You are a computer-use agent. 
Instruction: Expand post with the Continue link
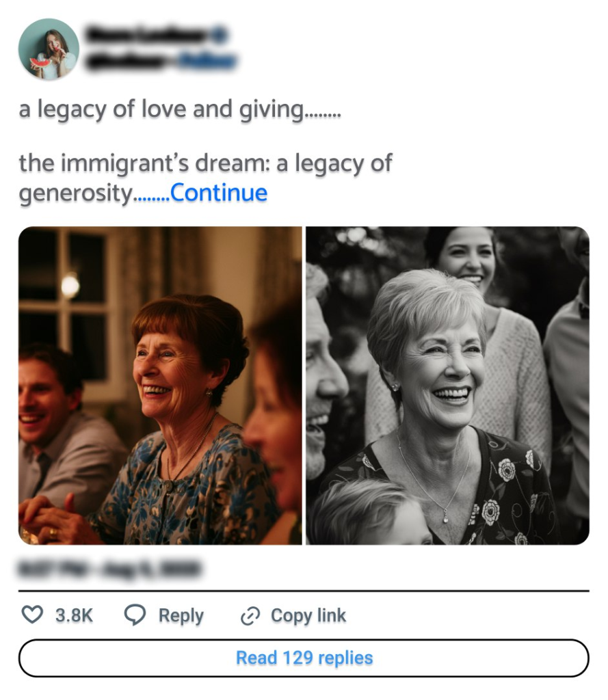pyautogui.click(x=219, y=193)
